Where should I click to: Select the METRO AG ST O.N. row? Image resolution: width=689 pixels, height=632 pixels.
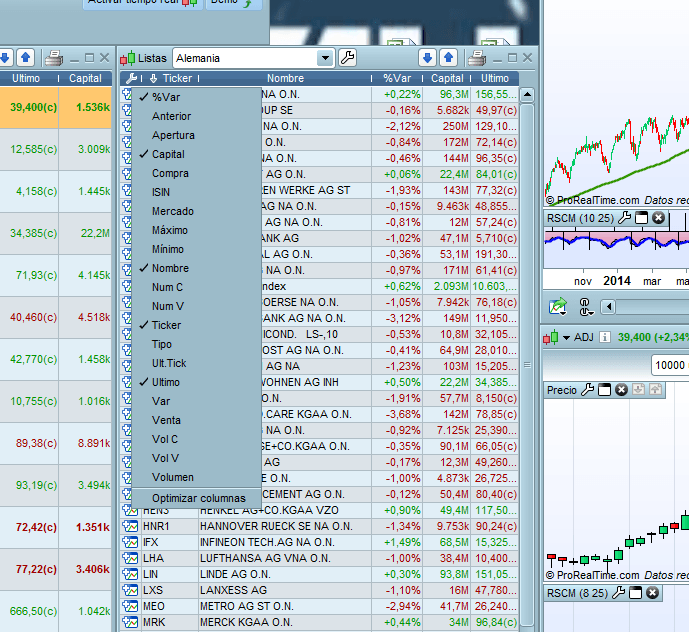tap(319, 606)
